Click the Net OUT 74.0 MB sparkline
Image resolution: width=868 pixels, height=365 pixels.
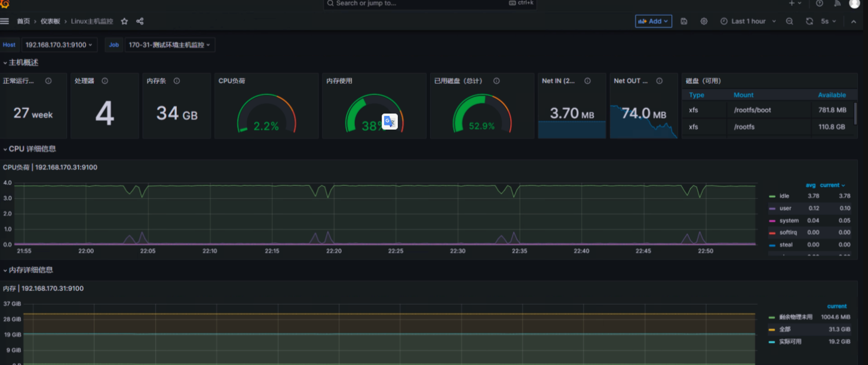pyautogui.click(x=643, y=121)
